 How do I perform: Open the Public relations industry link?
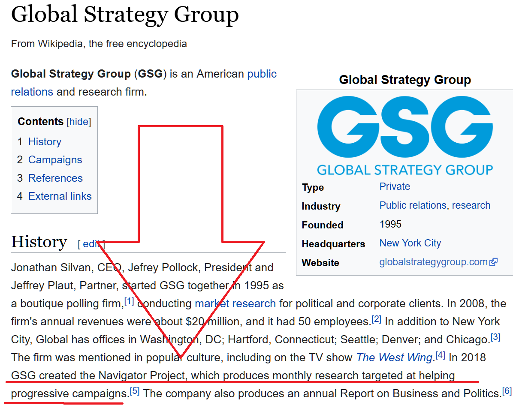pyautogui.click(x=413, y=205)
